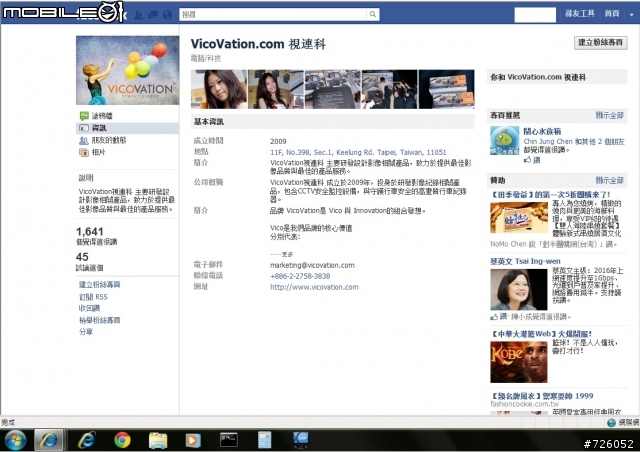Screen dimensions: 640x452
Task: Open the command prompt taskbar icon
Action: (229, 440)
